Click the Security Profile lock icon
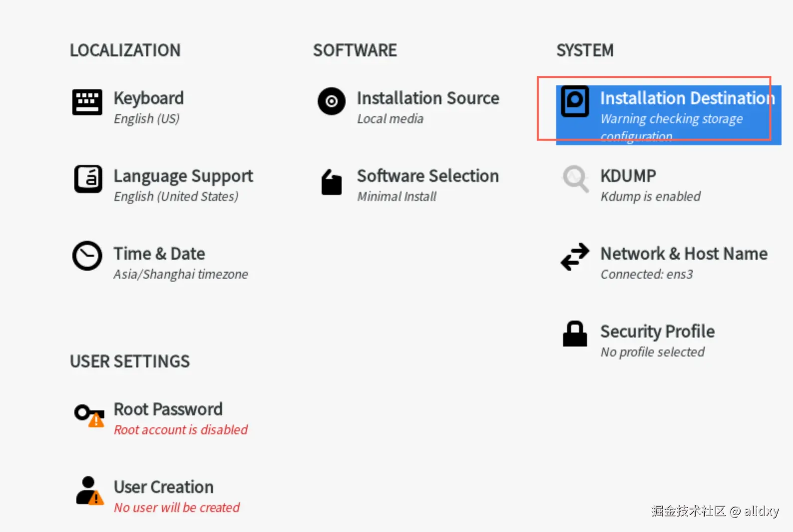Screen dimensions: 793x532 click(575, 334)
